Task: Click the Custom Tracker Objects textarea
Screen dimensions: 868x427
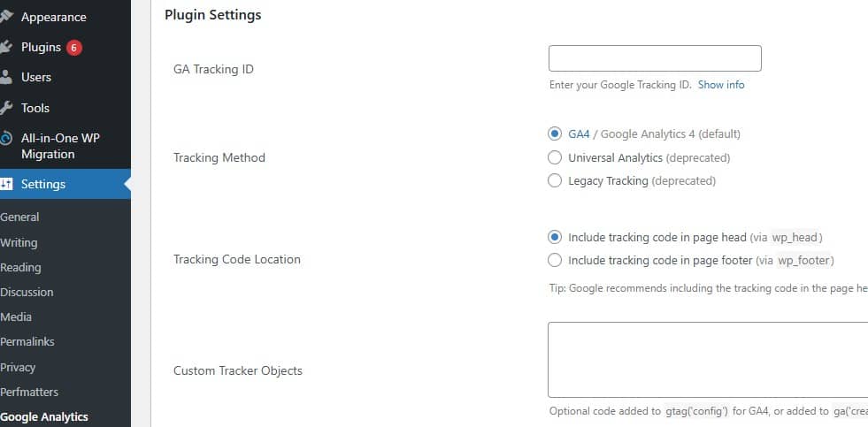Action: 708,360
